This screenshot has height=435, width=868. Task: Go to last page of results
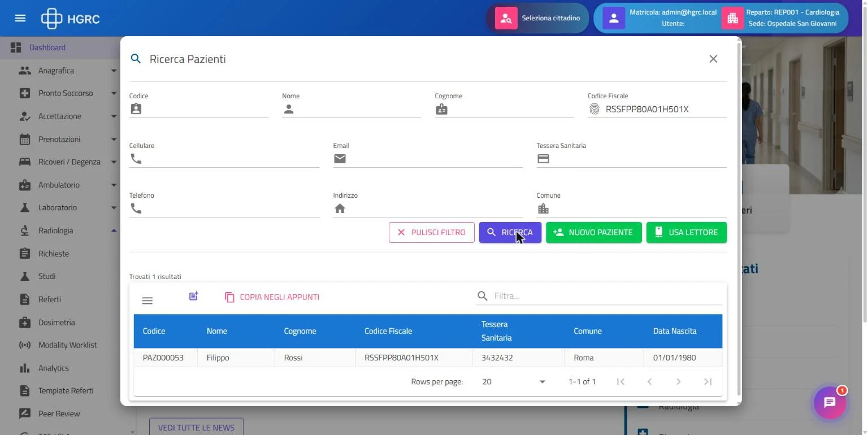click(708, 382)
